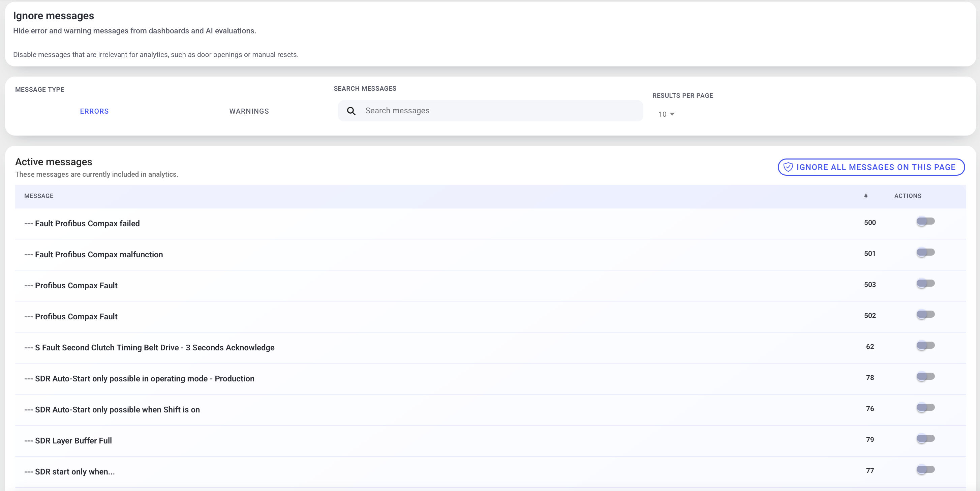Click the shield icon in ignore button
This screenshot has width=980, height=491.
click(788, 167)
